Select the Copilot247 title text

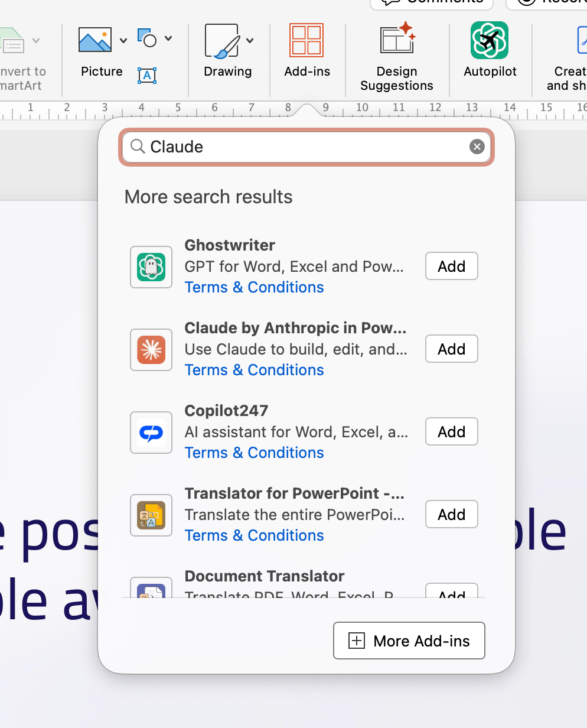tap(226, 411)
